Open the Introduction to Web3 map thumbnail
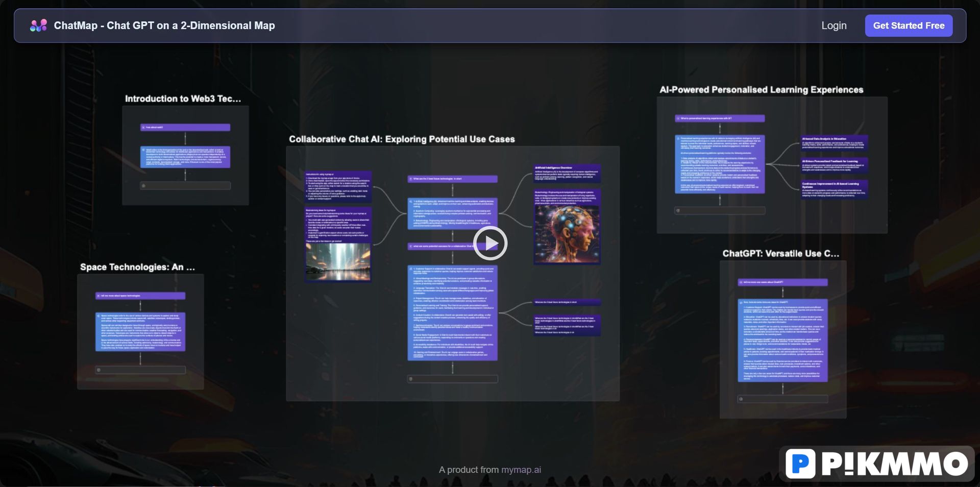This screenshot has width=980, height=487. (x=185, y=155)
